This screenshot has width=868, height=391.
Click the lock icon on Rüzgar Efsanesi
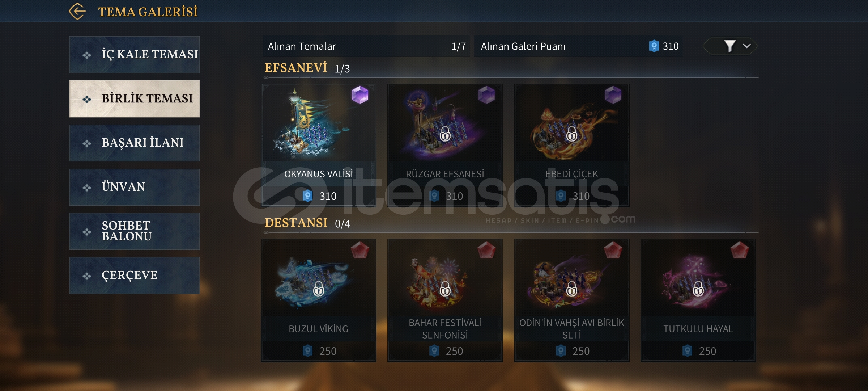coord(445,134)
